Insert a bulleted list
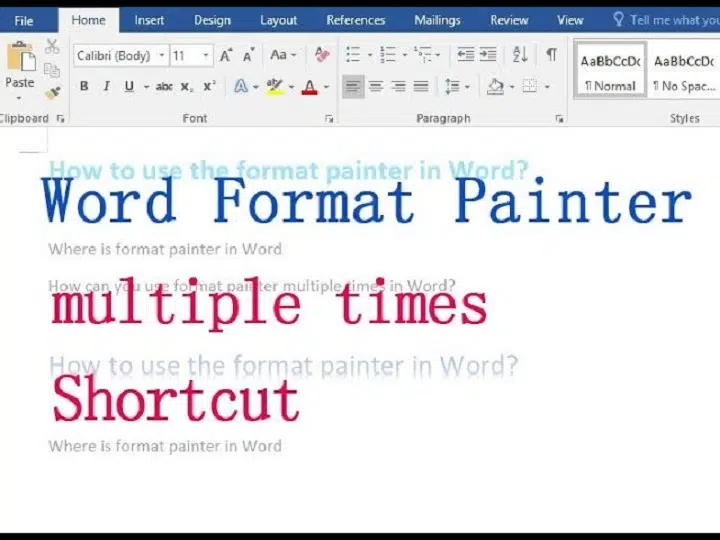Viewport: 720px width, 540px height. tap(353, 55)
